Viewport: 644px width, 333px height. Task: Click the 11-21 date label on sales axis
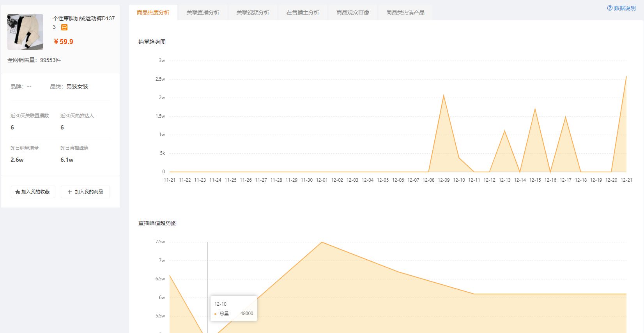click(x=170, y=180)
